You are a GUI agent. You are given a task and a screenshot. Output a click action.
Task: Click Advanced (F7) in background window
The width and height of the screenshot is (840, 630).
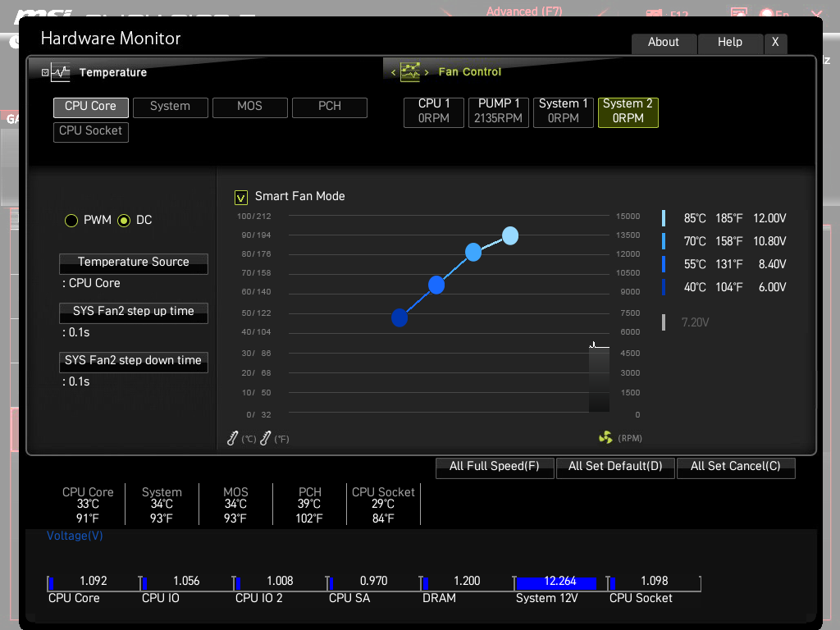point(524,11)
